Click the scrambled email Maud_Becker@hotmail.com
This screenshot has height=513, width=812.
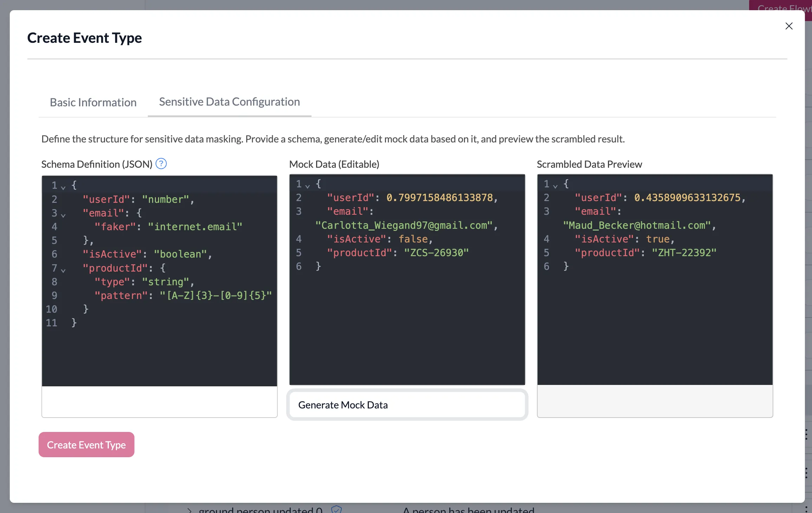pyautogui.click(x=637, y=225)
